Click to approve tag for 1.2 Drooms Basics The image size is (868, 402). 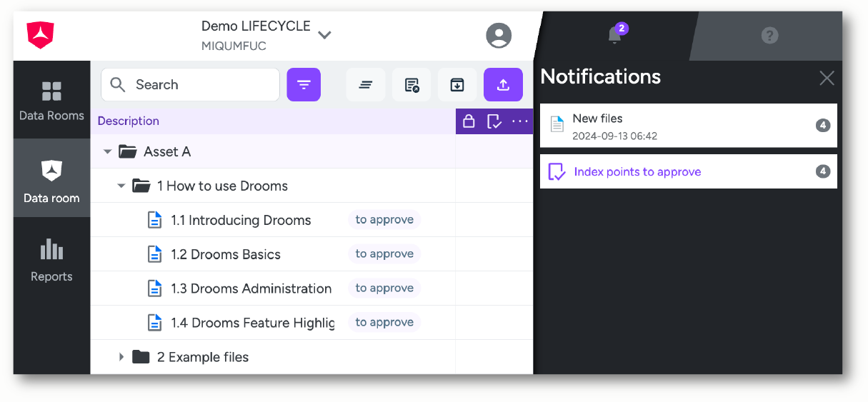point(384,254)
